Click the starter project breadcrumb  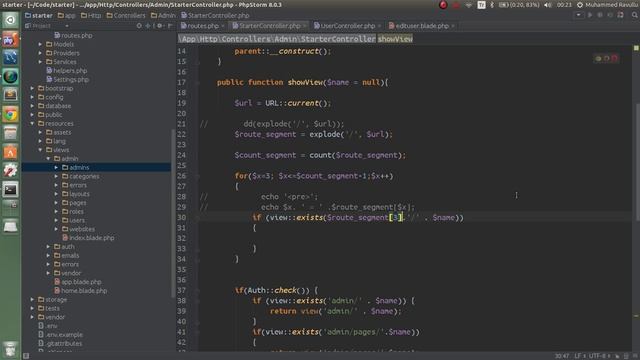(x=39, y=16)
